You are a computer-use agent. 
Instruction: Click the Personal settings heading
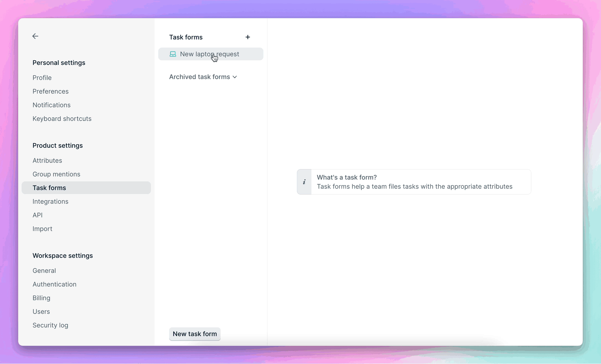(x=59, y=63)
